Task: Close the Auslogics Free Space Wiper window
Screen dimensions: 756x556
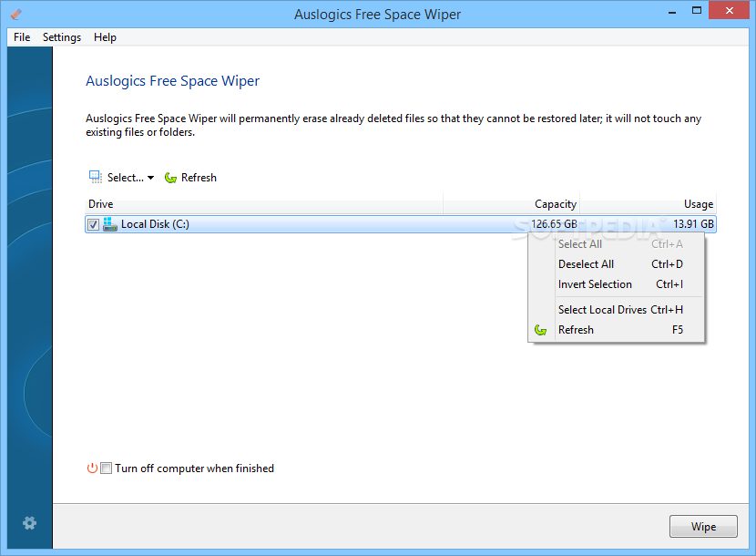Action: [x=729, y=11]
